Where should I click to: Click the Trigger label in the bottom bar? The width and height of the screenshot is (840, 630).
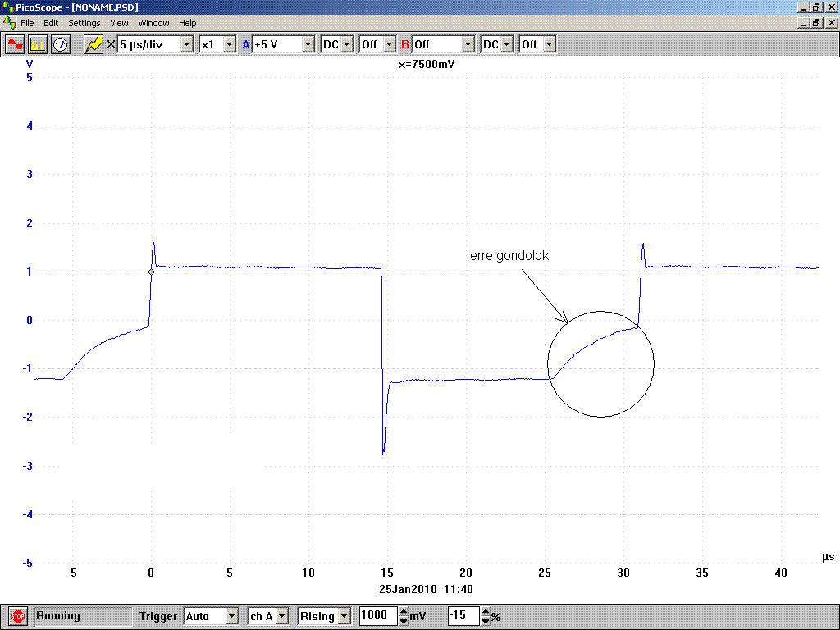point(158,616)
